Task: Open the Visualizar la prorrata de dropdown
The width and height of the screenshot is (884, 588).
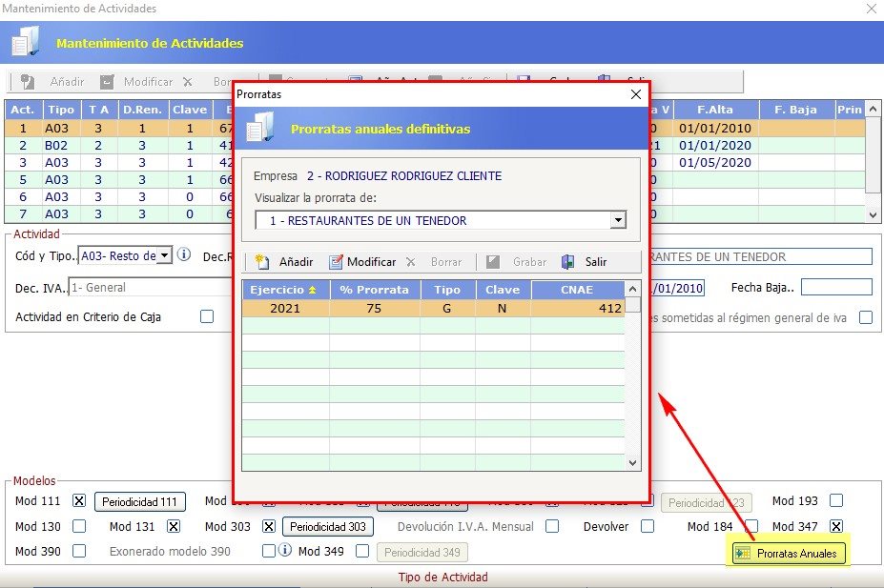Action: pyautogui.click(x=618, y=221)
